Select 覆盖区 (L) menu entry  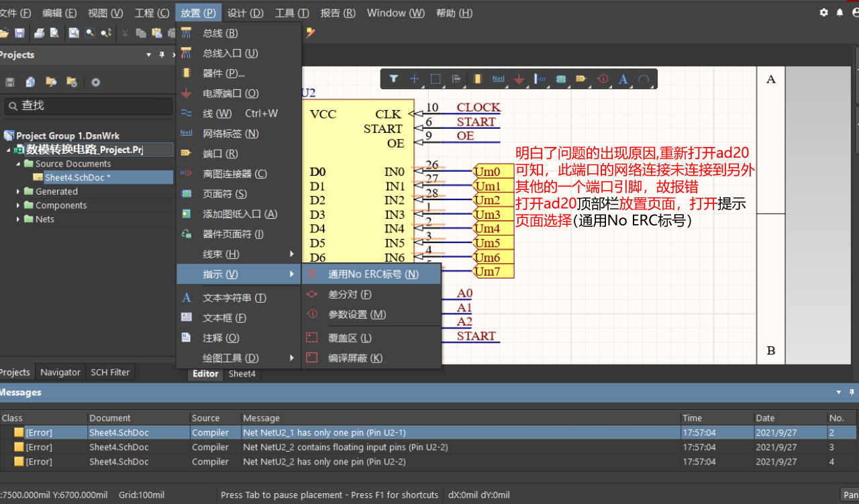click(372, 338)
